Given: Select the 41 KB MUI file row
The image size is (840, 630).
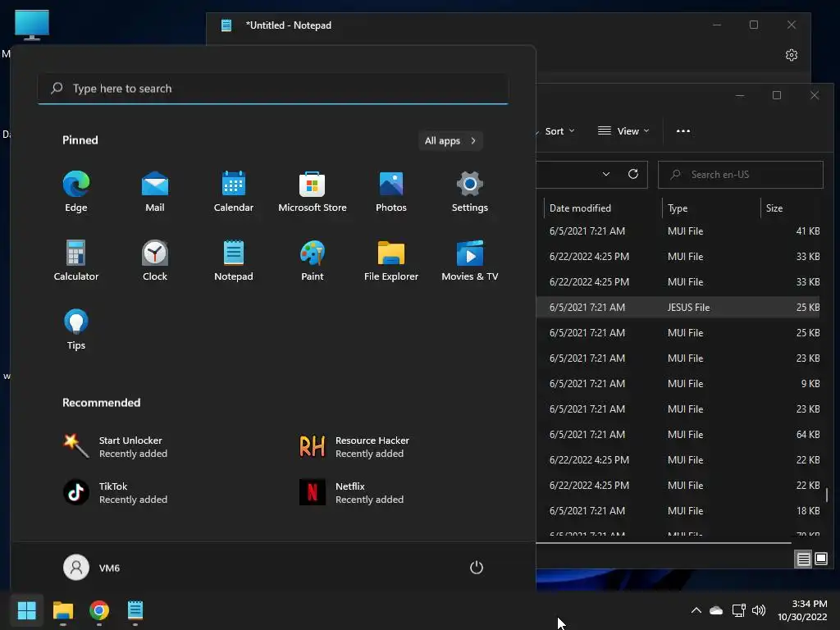Looking at the screenshot, I should (678, 231).
